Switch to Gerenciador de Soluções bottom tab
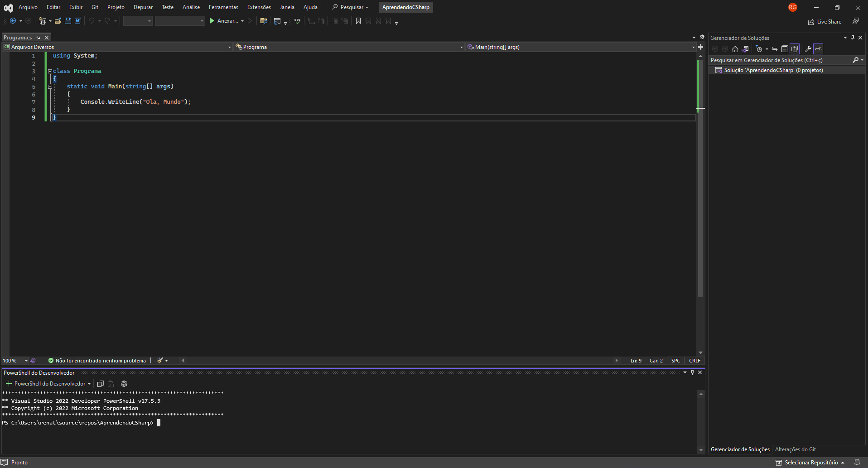 (x=740, y=449)
